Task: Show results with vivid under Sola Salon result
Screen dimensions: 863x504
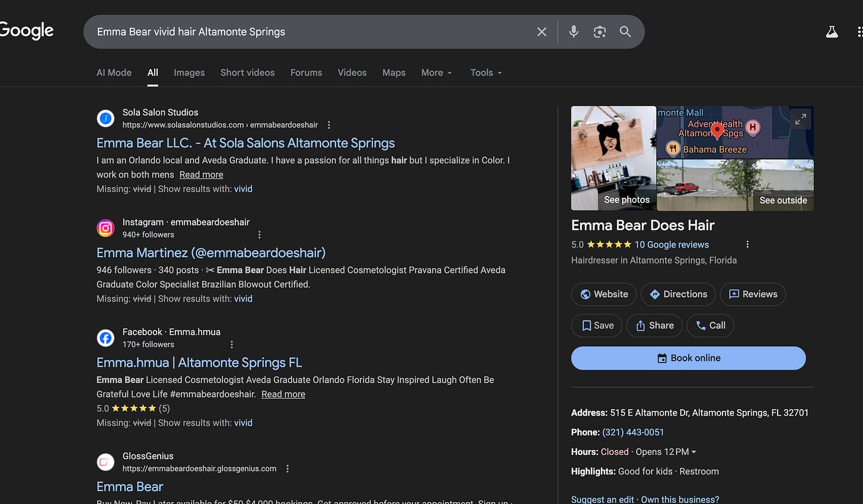Action: coord(243,189)
